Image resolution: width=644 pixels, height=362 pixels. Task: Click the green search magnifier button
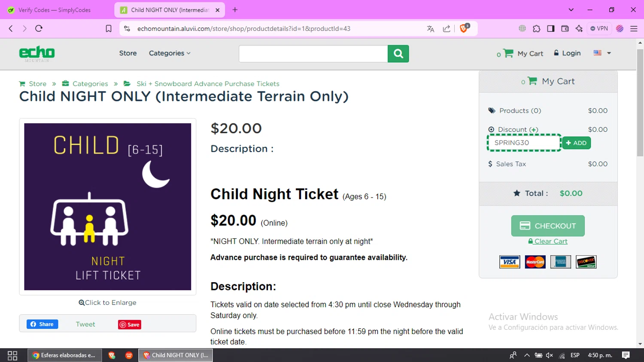coord(398,54)
